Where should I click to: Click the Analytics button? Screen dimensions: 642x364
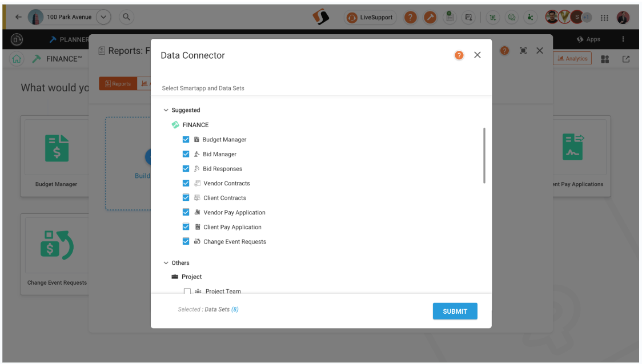[x=572, y=59]
